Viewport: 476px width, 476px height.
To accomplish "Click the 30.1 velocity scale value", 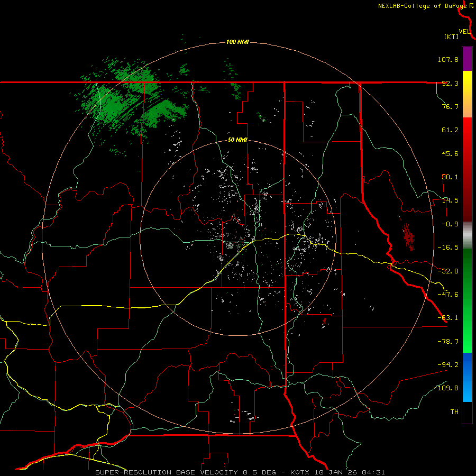I will tap(450, 177).
